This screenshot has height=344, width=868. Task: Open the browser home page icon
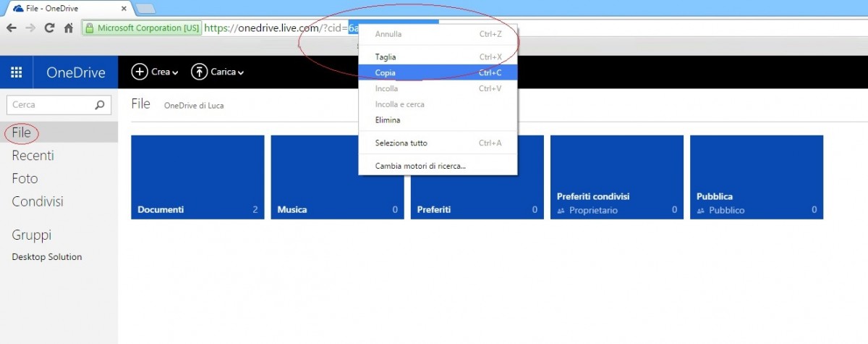pyautogui.click(x=68, y=28)
